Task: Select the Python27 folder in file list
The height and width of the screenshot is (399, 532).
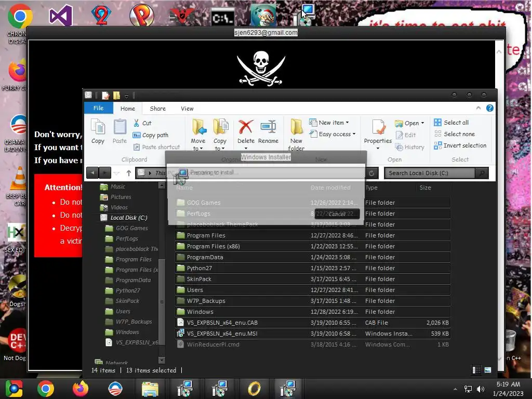Action: click(313, 268)
